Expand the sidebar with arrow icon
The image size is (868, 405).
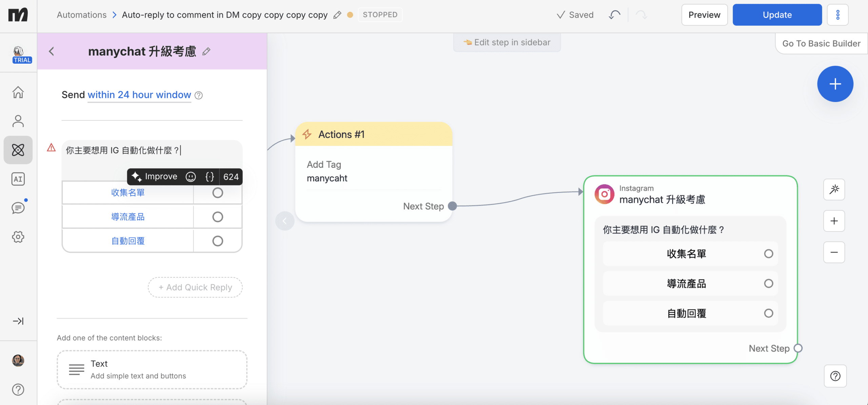tap(18, 321)
